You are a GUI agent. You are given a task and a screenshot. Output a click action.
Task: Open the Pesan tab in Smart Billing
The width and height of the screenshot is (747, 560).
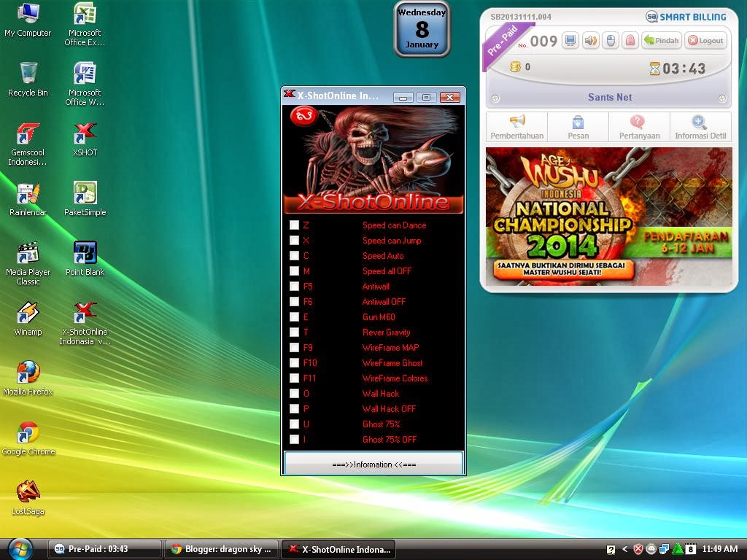pos(578,127)
